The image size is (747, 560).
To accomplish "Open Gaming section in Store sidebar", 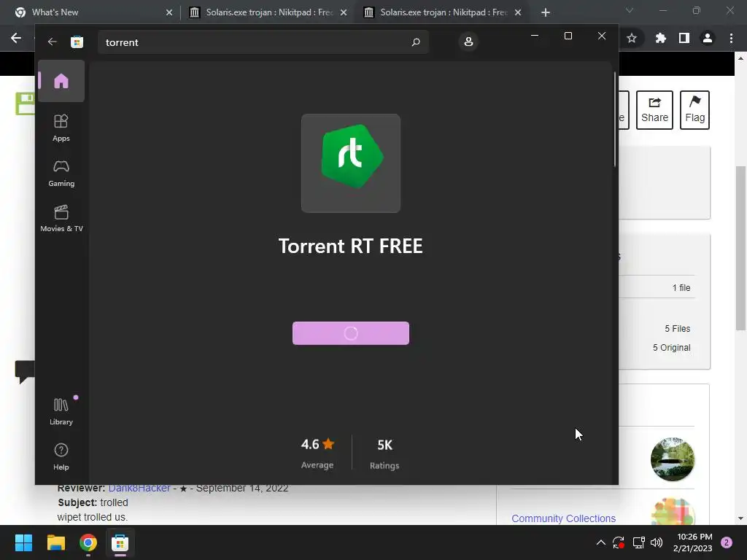I will point(61,173).
